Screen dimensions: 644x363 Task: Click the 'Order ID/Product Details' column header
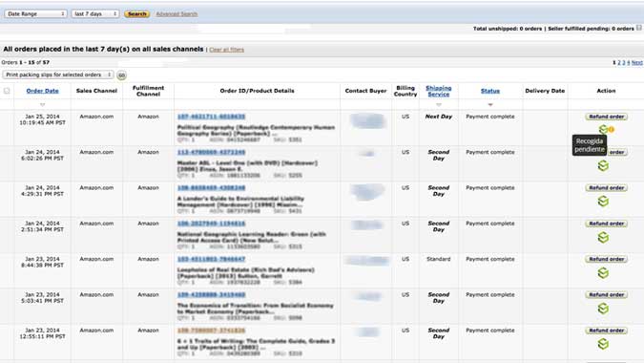[257, 91]
